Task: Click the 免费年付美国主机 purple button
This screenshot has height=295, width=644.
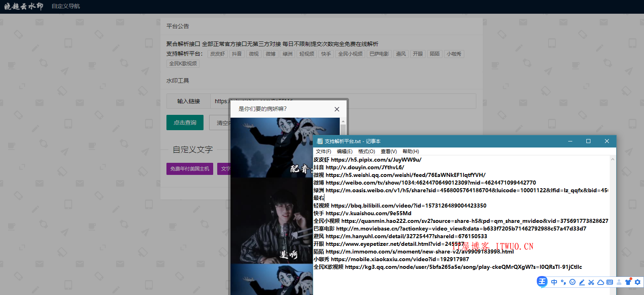Action: (190, 168)
